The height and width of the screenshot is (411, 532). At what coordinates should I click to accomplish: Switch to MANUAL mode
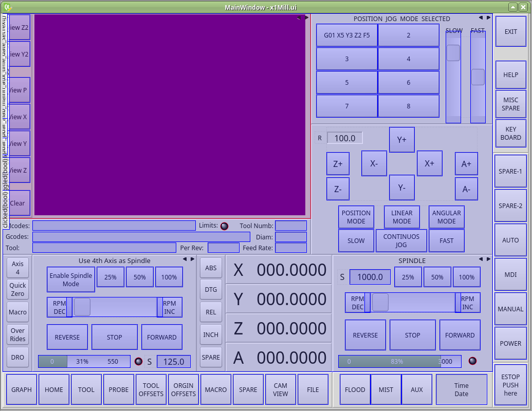pyautogui.click(x=510, y=309)
